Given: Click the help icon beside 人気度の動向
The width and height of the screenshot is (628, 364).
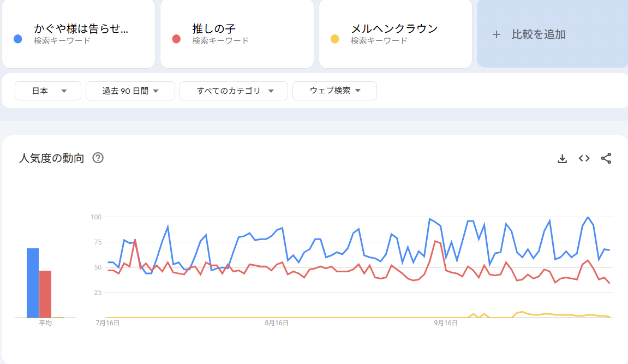Looking at the screenshot, I should click(x=98, y=158).
